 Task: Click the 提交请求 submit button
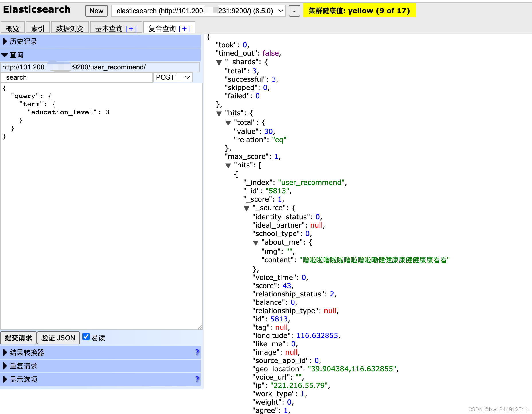tap(18, 338)
